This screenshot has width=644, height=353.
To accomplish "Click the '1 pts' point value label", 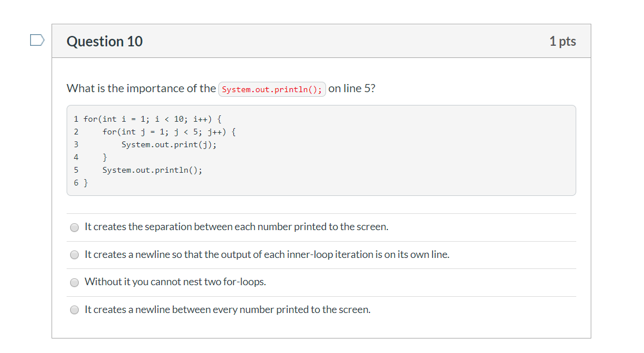I will [x=563, y=41].
